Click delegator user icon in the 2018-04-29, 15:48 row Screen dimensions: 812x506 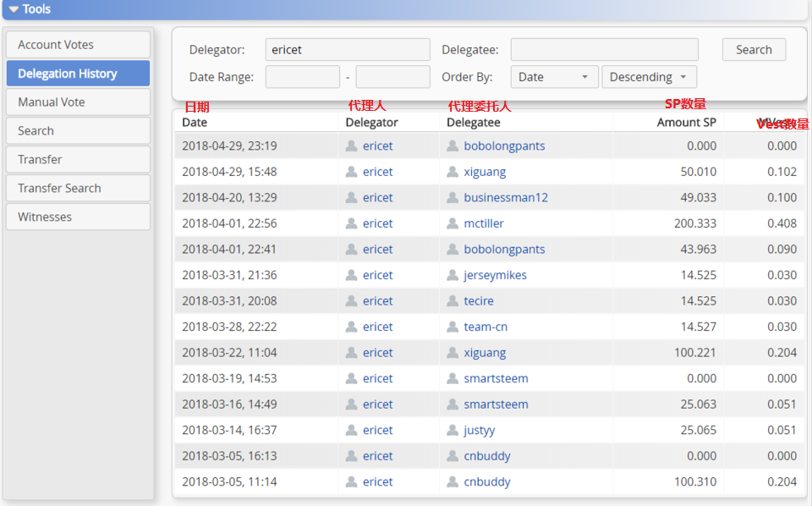coord(352,172)
